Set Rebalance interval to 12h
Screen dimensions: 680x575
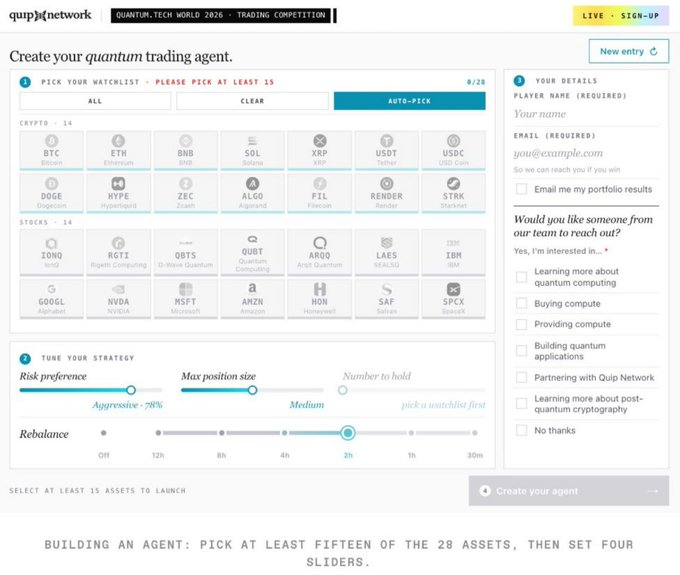tap(158, 433)
